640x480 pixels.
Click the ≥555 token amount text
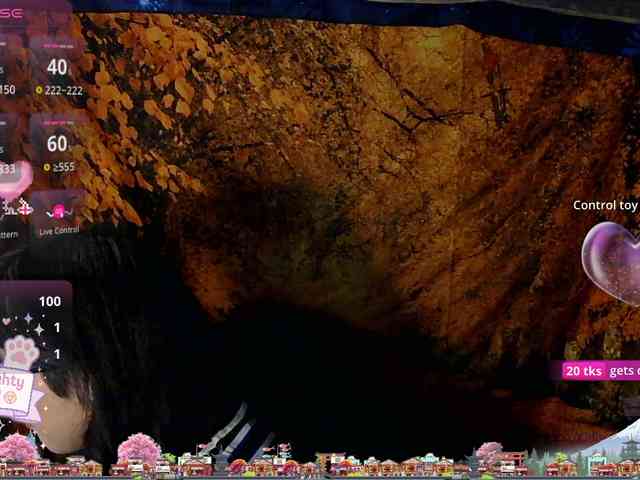(62, 167)
